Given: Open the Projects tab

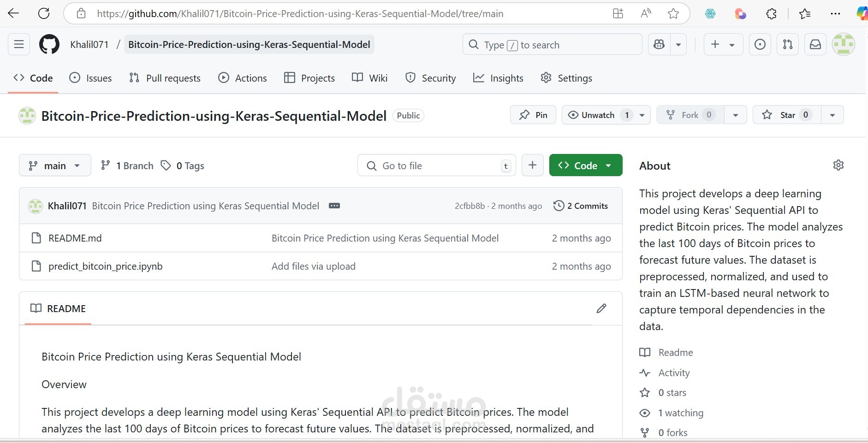Looking at the screenshot, I should [x=309, y=78].
